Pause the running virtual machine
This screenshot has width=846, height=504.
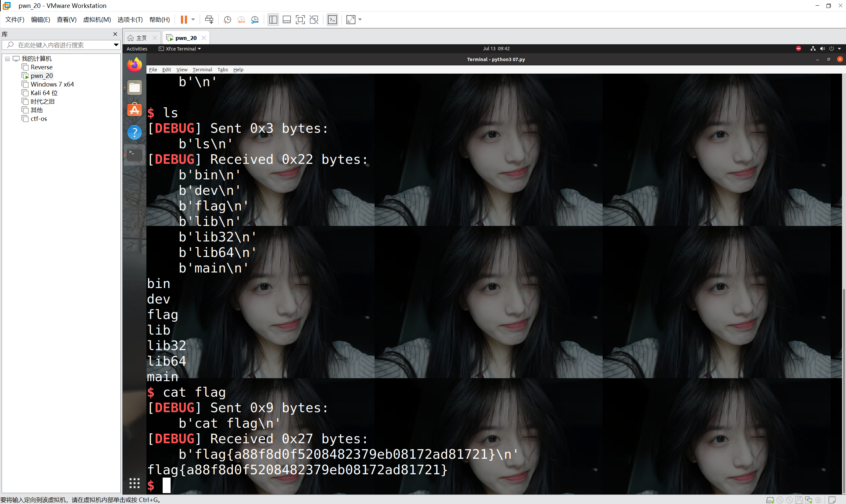coord(183,20)
